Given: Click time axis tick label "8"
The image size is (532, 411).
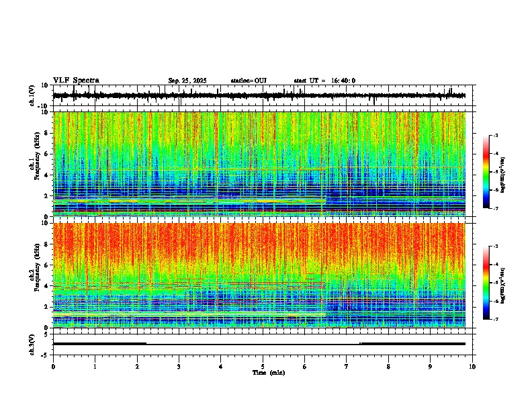Looking at the screenshot, I should pos(388,367).
